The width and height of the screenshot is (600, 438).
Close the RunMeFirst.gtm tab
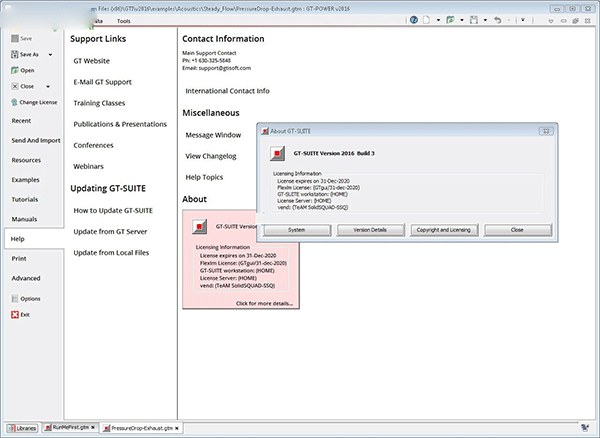click(93, 427)
